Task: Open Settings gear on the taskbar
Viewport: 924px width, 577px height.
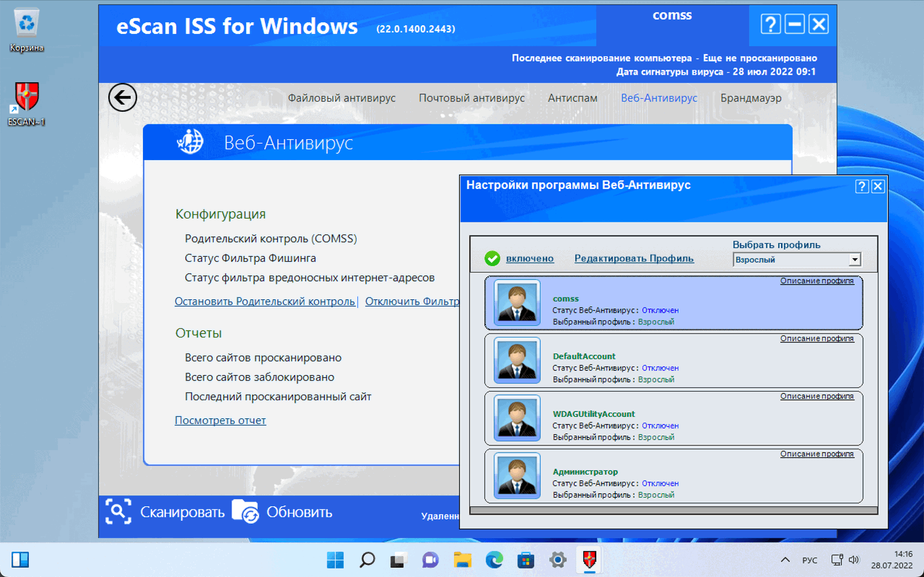Action: 558,560
